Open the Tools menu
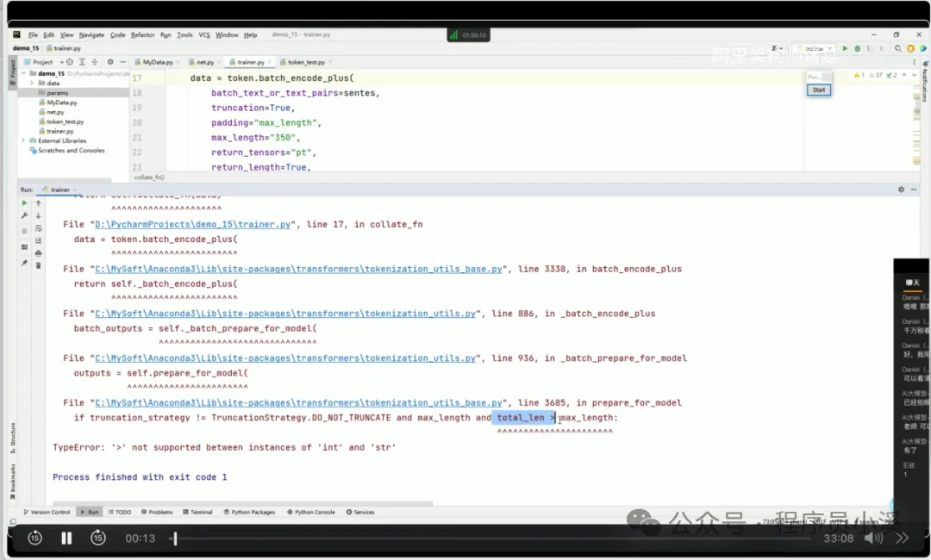931x560 pixels. tap(184, 35)
